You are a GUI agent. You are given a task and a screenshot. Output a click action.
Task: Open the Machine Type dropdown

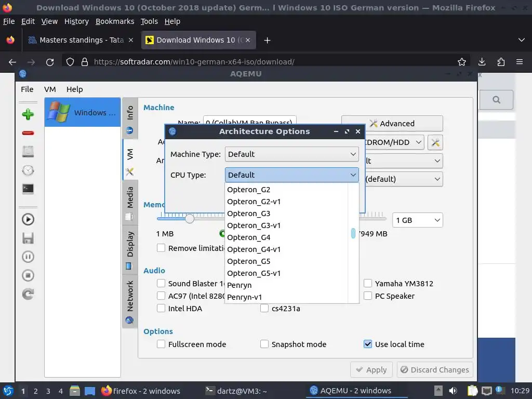(x=292, y=154)
